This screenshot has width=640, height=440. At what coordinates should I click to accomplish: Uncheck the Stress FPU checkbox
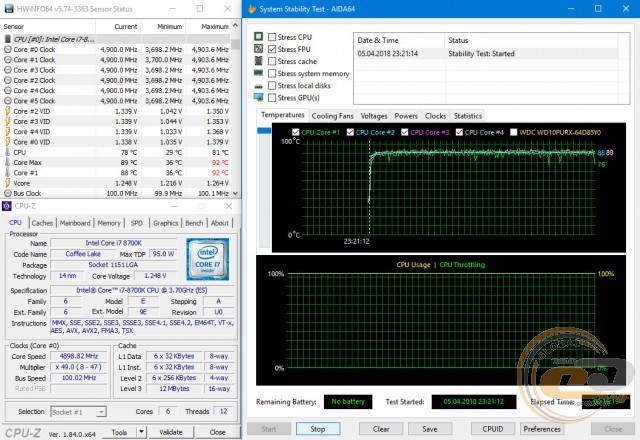272,49
